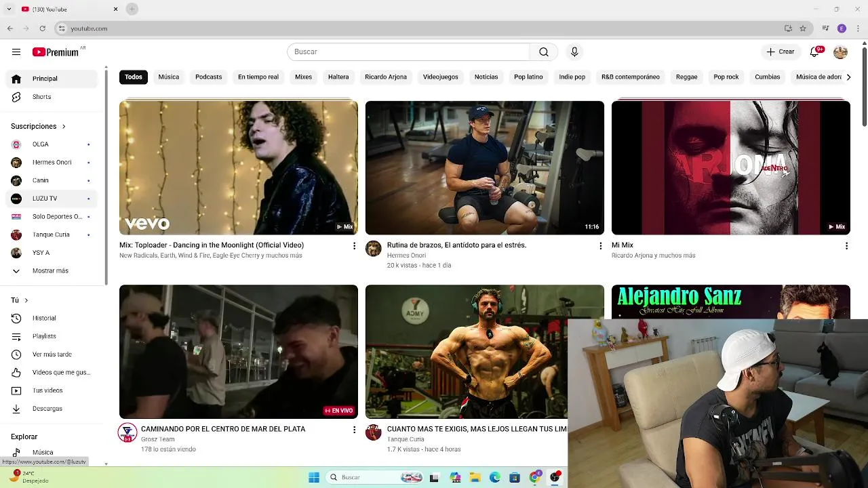The height and width of the screenshot is (488, 868).
Task: Open Toploader Dancing in the Moonlight thumbnail
Action: point(239,168)
